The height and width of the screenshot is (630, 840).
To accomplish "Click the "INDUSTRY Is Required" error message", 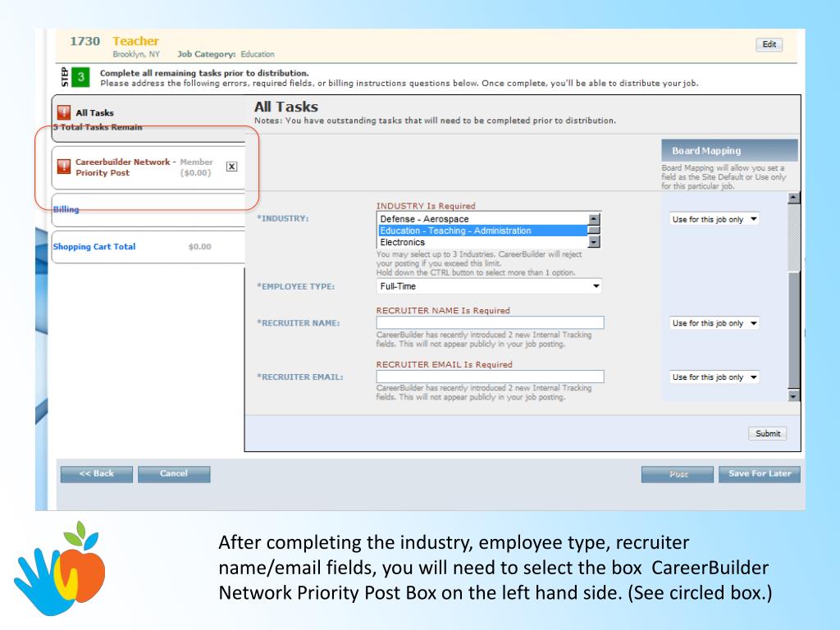I will click(426, 206).
